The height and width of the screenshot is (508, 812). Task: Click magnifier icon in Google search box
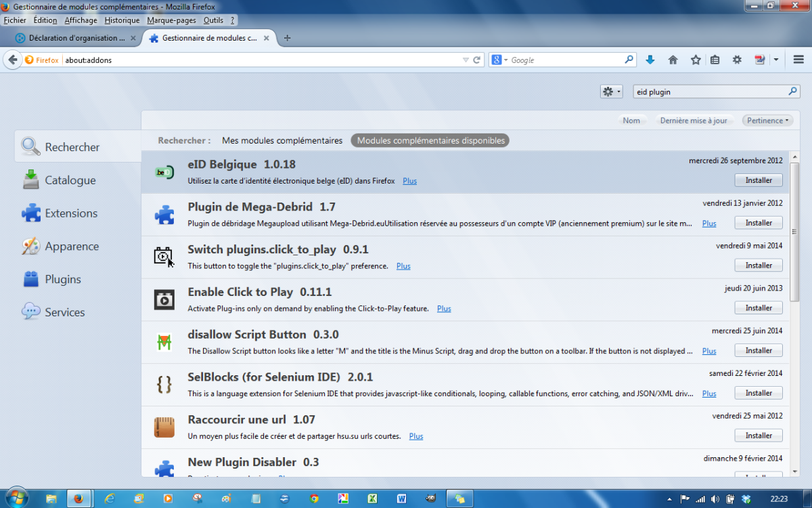[x=629, y=60]
